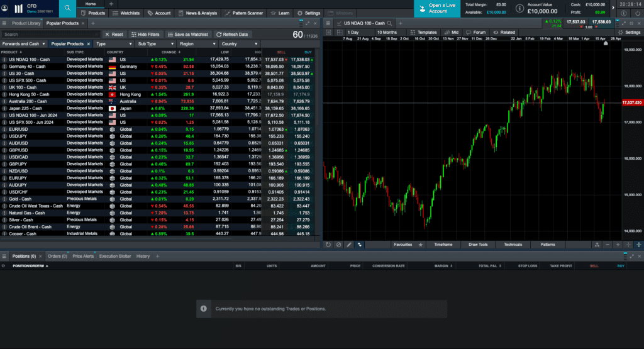Switch to the Orders (0) tab
The width and height of the screenshot is (644, 349).
57,256
